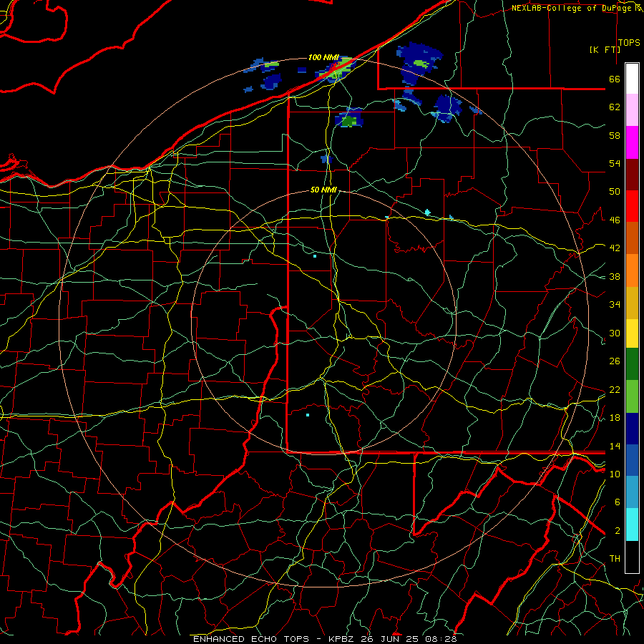Click the "30" legend value
This screenshot has height=644, width=644.
[615, 333]
